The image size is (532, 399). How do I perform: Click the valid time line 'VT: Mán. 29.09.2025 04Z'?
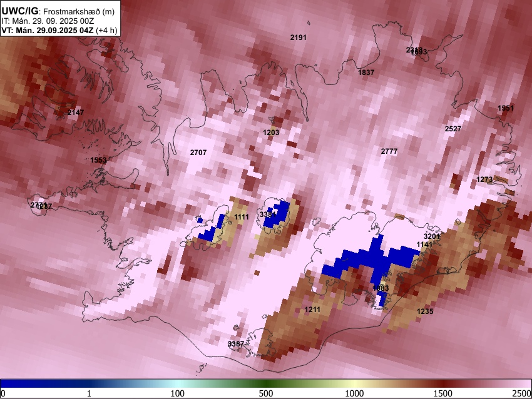point(47,30)
